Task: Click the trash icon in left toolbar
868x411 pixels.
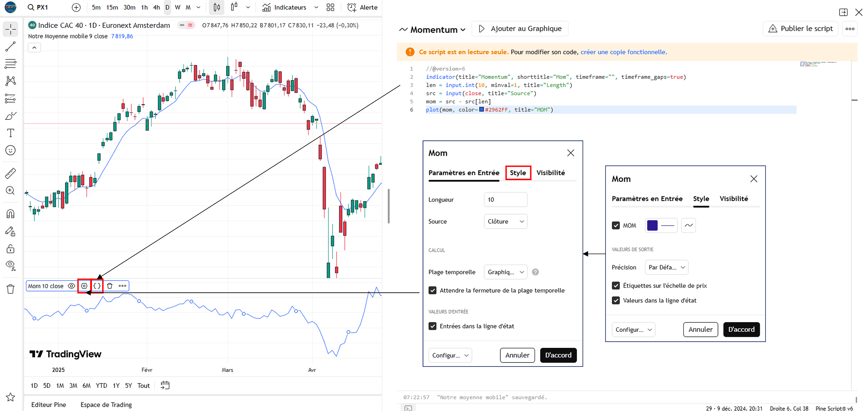Action: (11, 289)
